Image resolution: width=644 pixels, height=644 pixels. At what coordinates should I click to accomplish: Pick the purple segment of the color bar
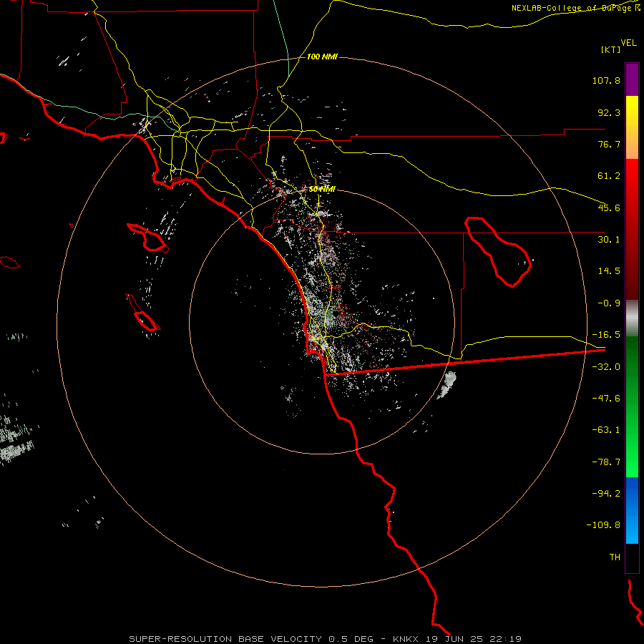(632, 79)
